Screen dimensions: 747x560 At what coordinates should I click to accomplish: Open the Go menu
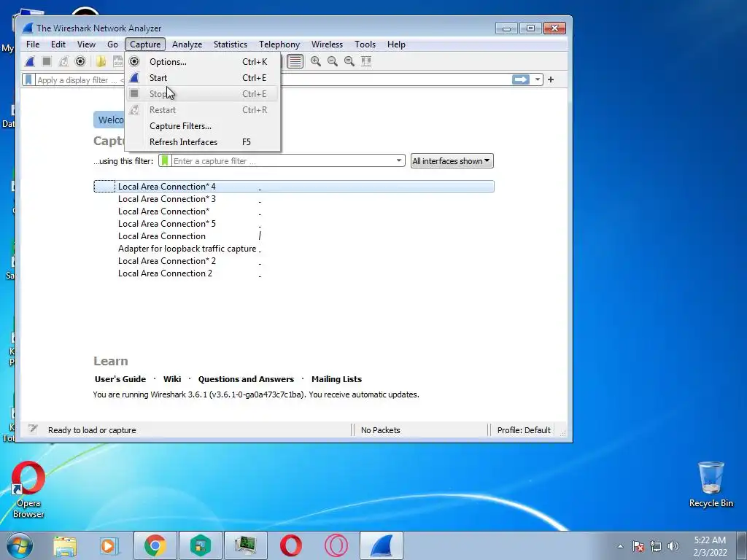[112, 44]
